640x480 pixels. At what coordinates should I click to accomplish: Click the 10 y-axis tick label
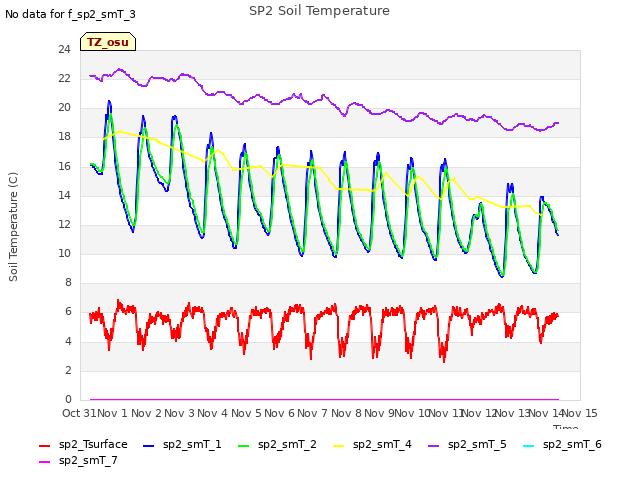64,253
